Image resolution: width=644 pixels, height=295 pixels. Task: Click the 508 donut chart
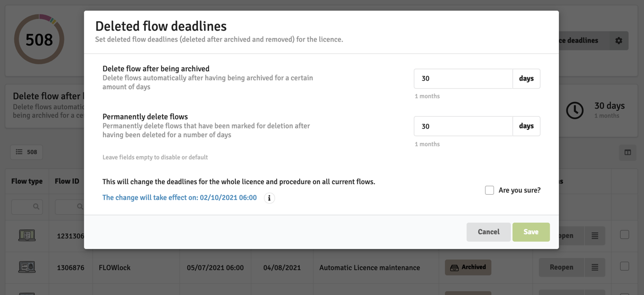point(39,40)
